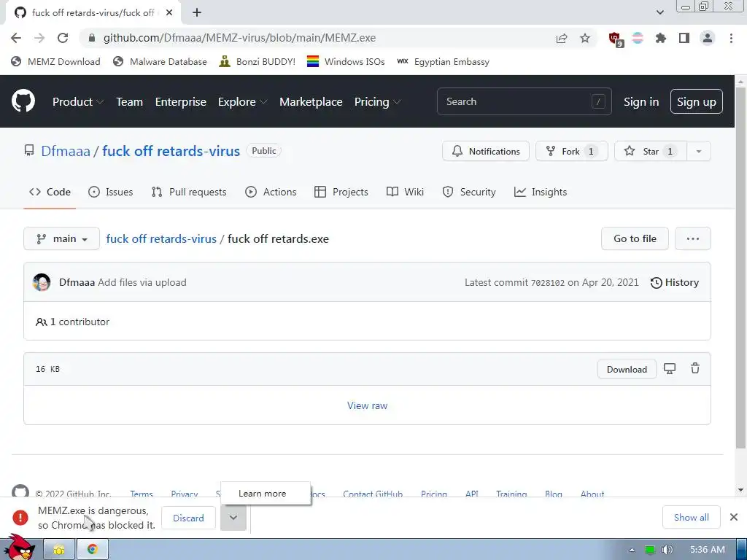Click the Chrome icon in the taskbar
Image resolution: width=747 pixels, height=560 pixels.
point(93,550)
